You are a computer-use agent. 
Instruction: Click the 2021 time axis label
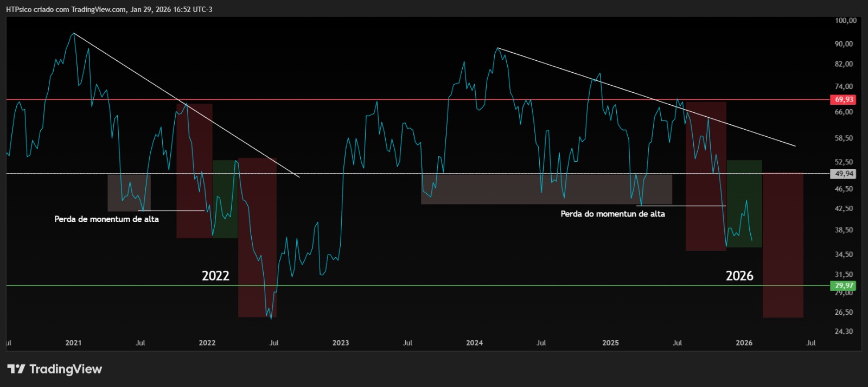click(73, 343)
